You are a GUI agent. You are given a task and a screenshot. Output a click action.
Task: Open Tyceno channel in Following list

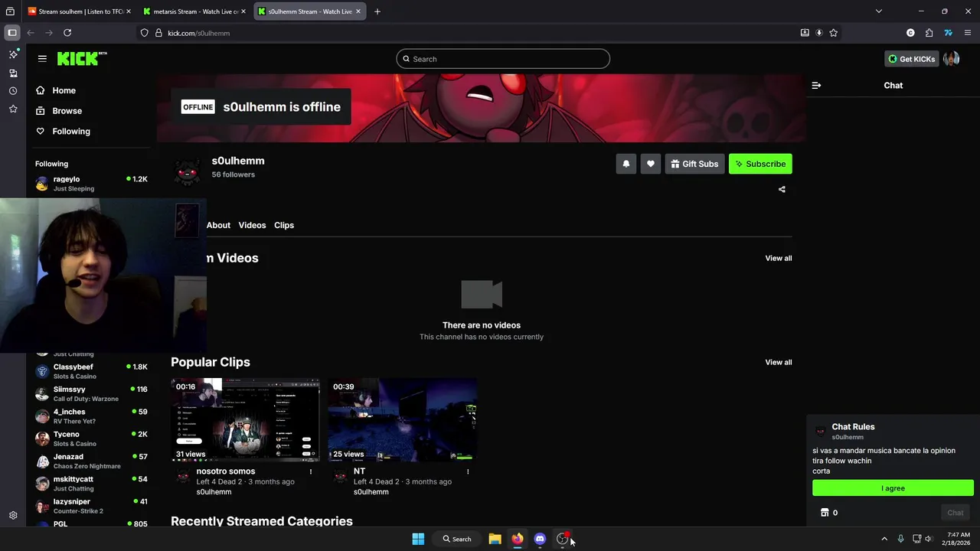click(x=91, y=439)
